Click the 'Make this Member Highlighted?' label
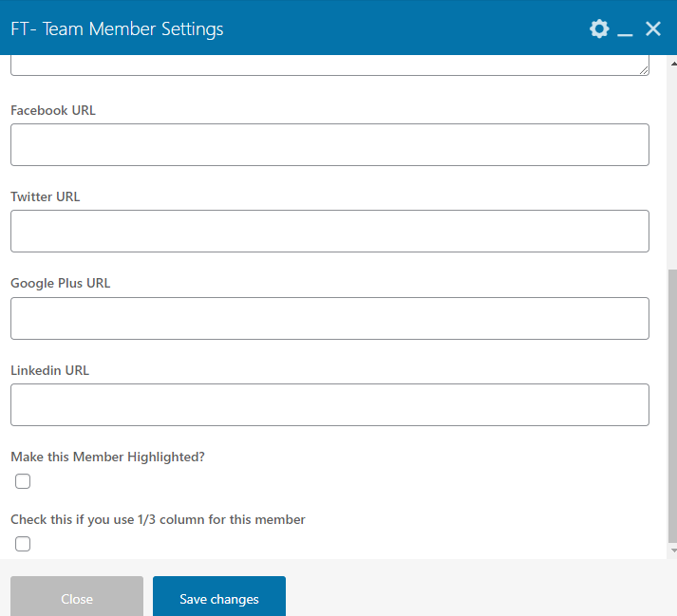Screen dimensions: 677x616 107,457
